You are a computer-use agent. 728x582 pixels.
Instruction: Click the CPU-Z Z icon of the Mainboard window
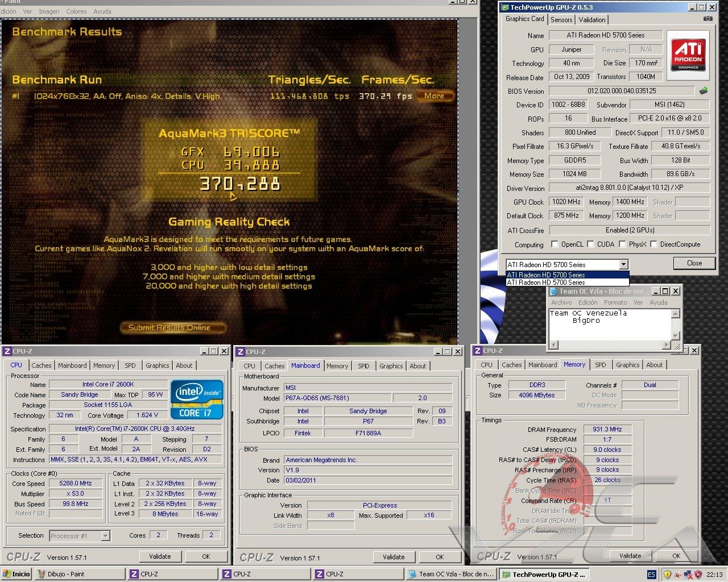click(x=241, y=352)
